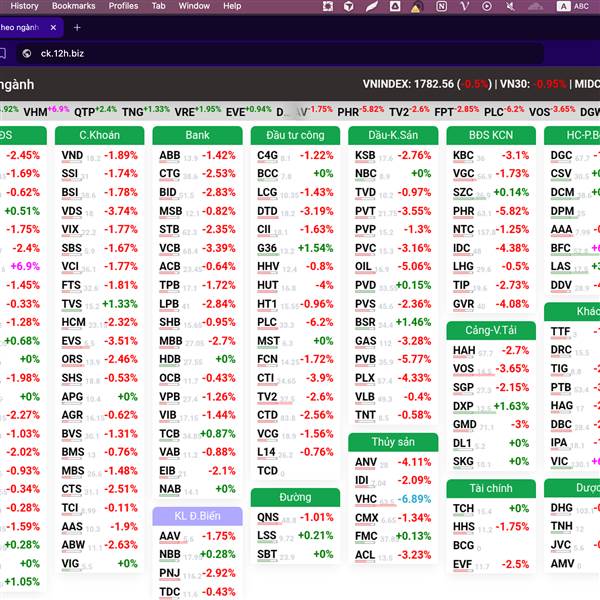Open the SSI stock symbol
Image resolution: width=600 pixels, height=600 pixels.
[70, 174]
